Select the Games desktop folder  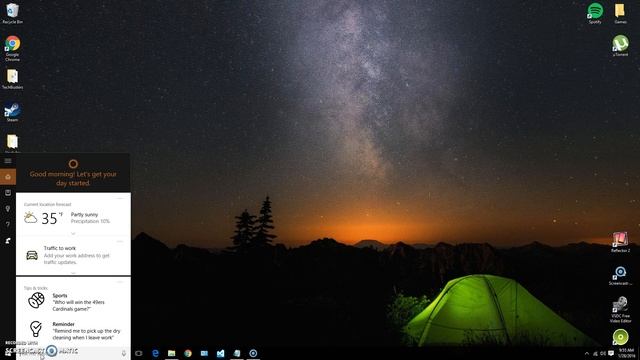coord(620,13)
